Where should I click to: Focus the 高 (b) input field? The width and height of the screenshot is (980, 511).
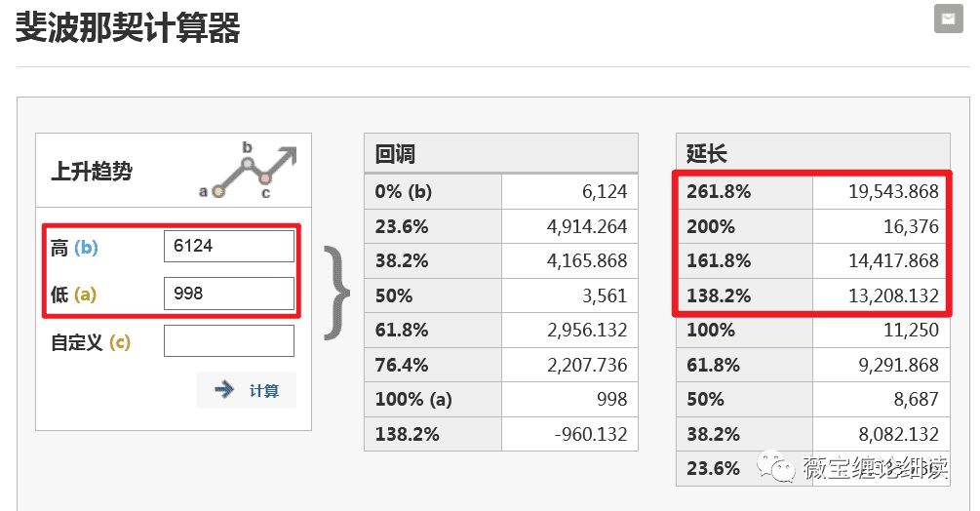229,246
